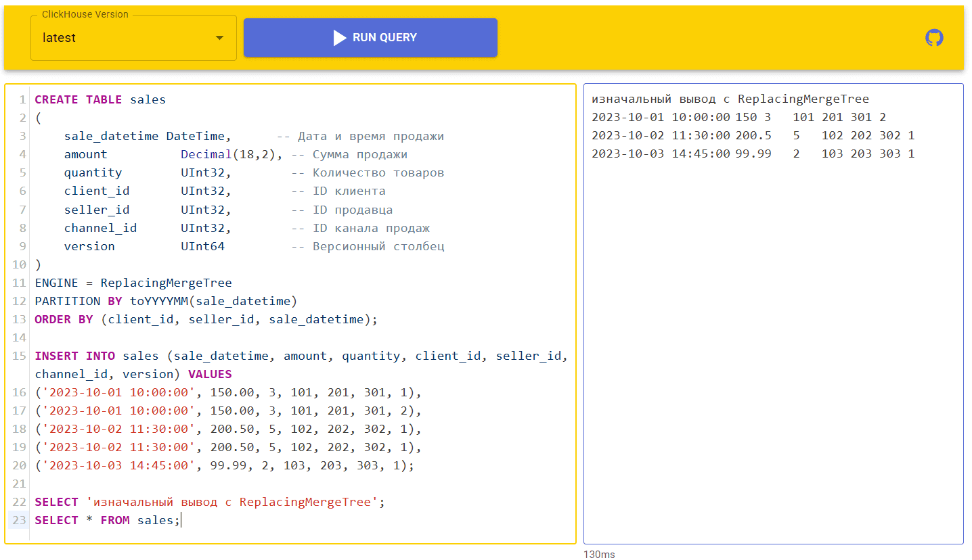
Task: Click output header 'изначальный вывод с ReplacingMergeTree'
Action: 730,99
